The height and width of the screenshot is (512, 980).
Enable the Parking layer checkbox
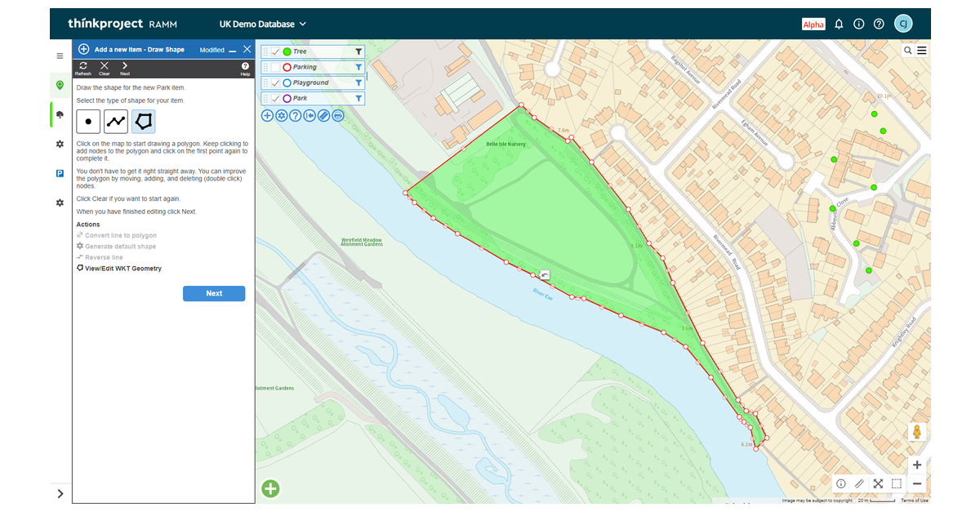pos(275,67)
